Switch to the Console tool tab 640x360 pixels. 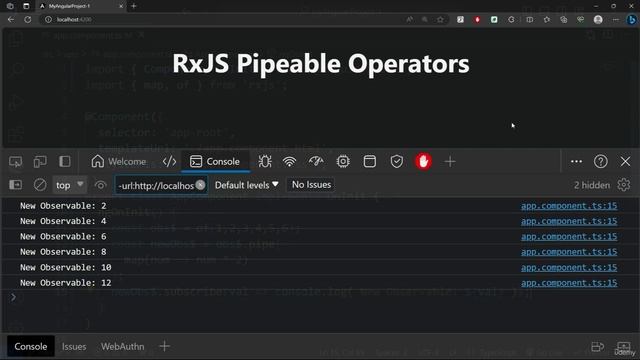tap(215, 162)
